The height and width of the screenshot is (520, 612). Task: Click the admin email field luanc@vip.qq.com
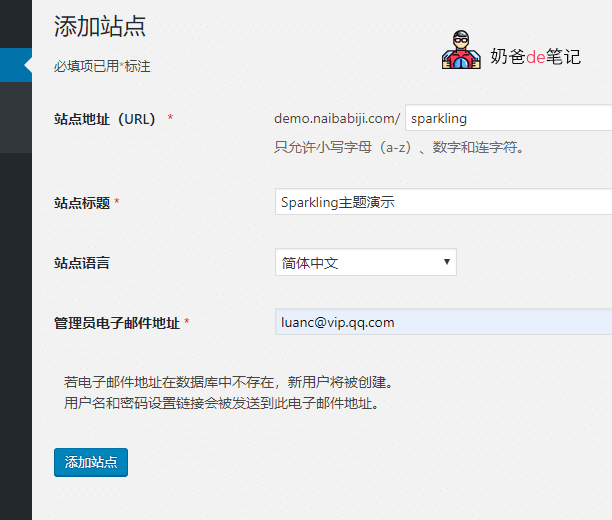pos(443,322)
